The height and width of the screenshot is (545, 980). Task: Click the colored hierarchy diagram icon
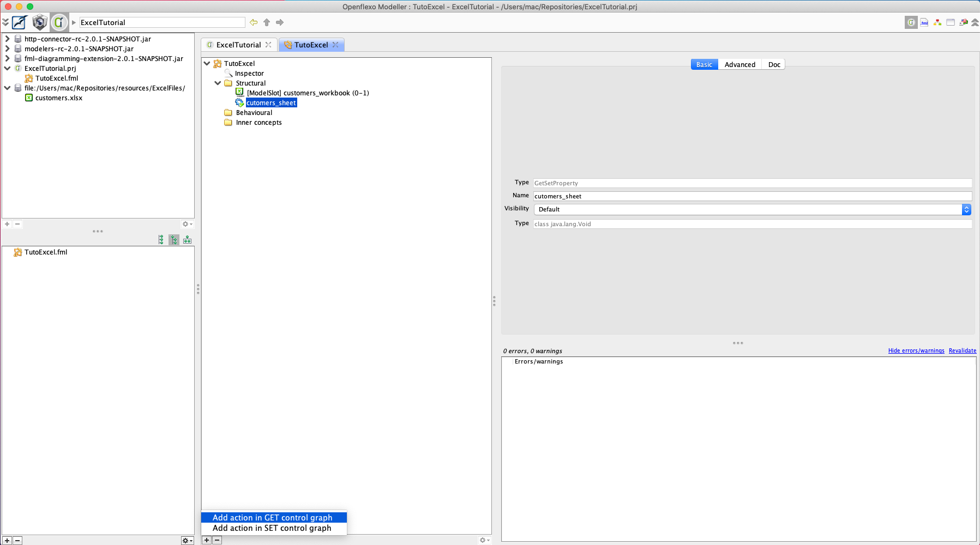937,22
